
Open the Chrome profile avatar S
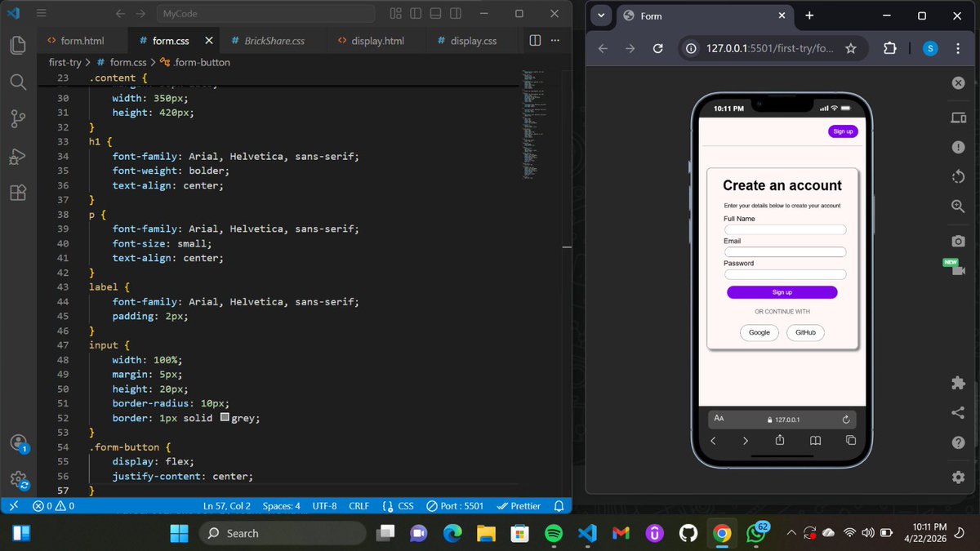pyautogui.click(x=930, y=49)
